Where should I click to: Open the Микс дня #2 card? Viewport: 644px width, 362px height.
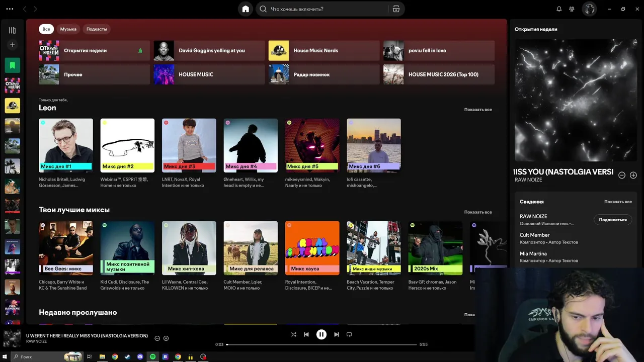(127, 153)
